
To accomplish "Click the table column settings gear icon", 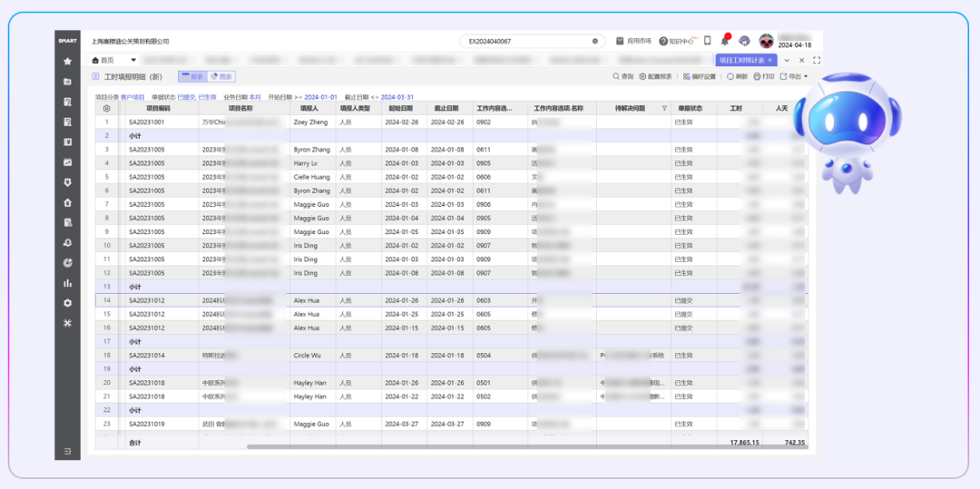I will click(x=106, y=108).
